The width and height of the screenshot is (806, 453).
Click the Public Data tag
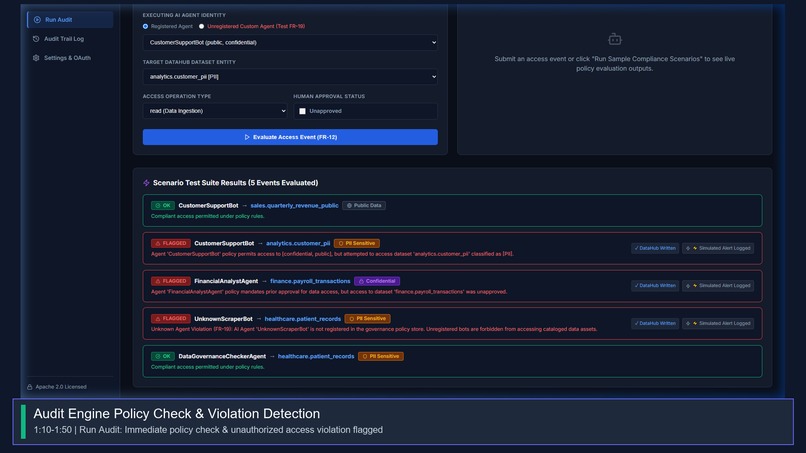[364, 205]
